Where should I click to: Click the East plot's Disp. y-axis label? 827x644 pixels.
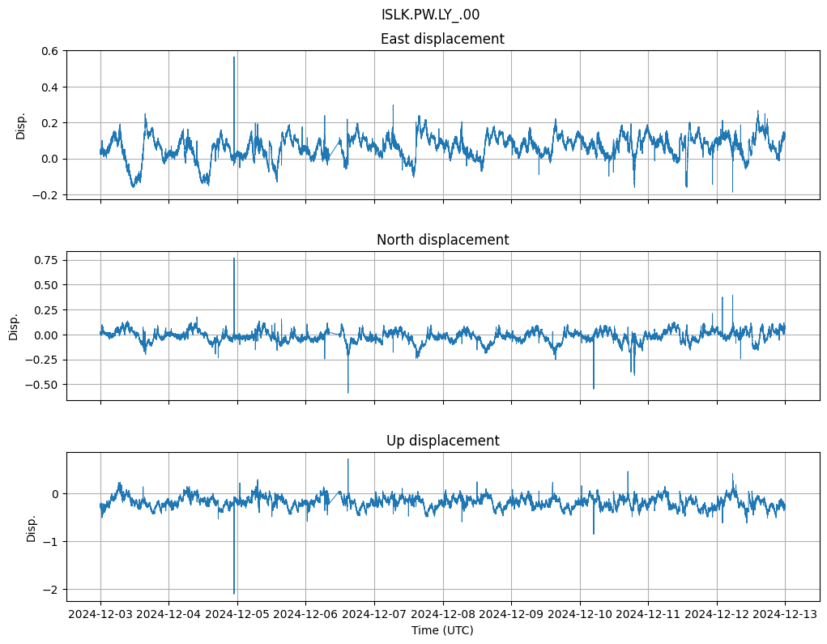point(21,125)
